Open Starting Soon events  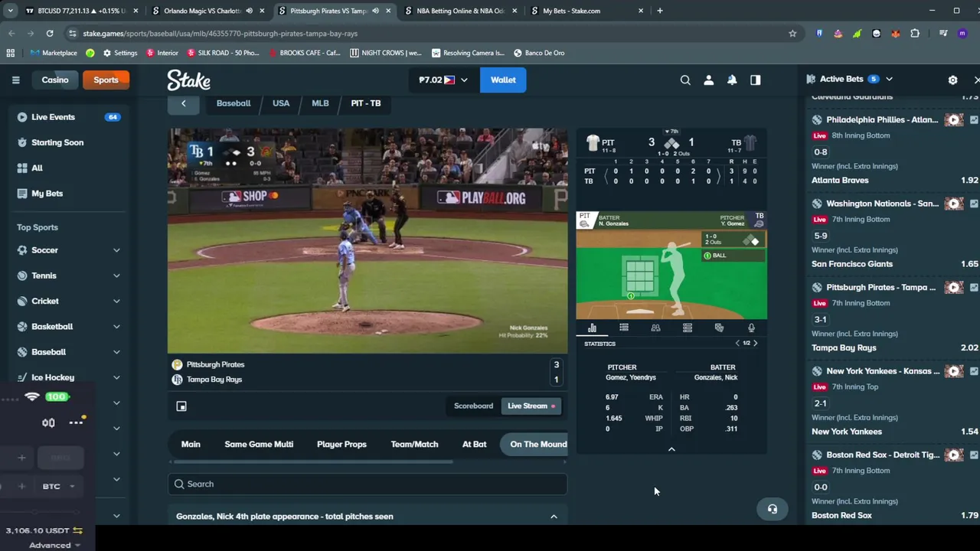57,142
